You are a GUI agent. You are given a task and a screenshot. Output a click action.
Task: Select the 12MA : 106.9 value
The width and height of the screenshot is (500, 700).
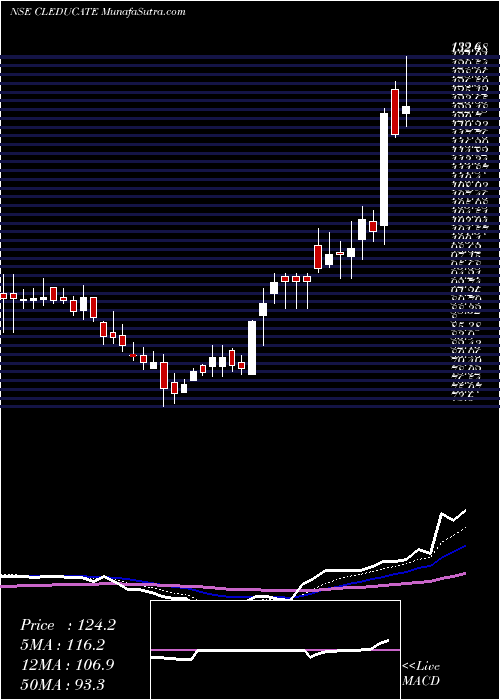(67, 665)
